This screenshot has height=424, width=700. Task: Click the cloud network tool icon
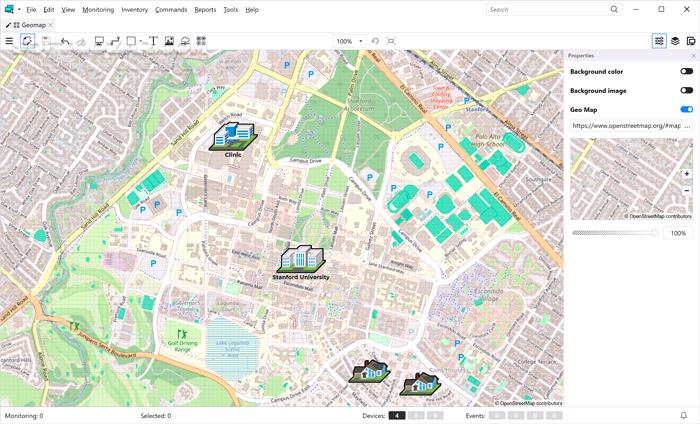[x=185, y=41]
